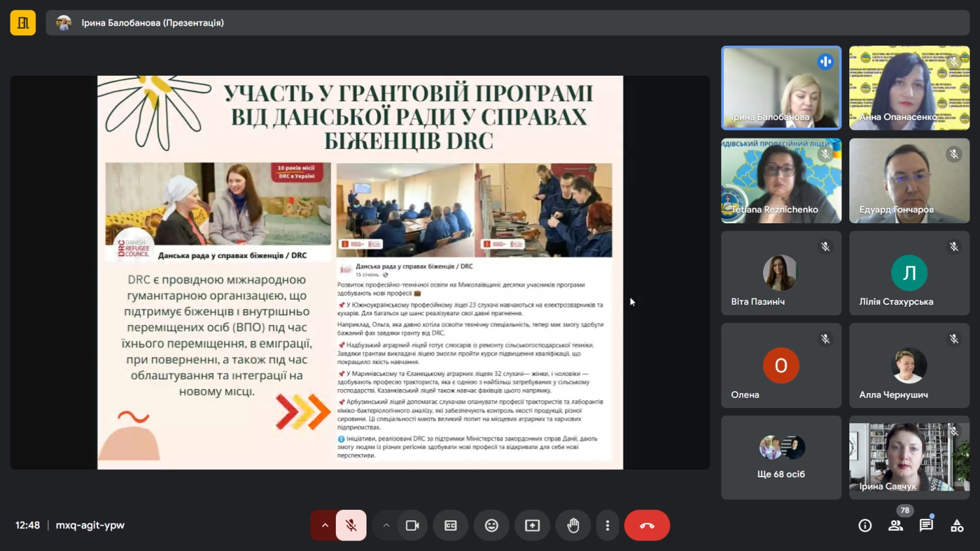
Task: Click the left slide photo of two women
Action: [218, 204]
